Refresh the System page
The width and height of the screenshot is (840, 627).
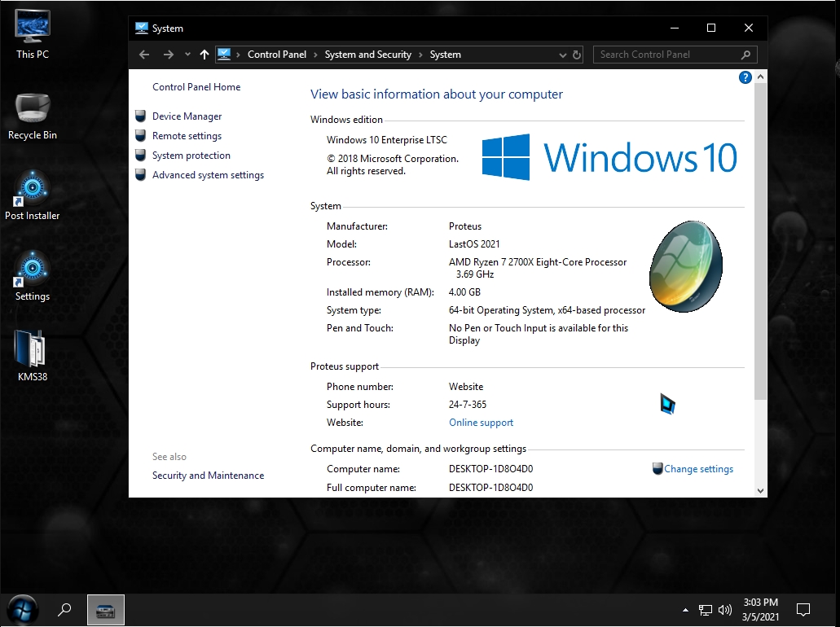click(576, 55)
